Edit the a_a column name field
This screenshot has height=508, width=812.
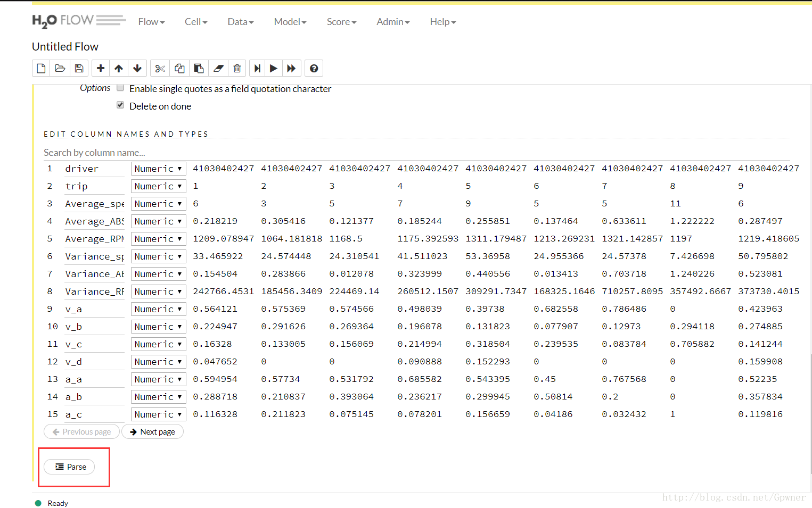coord(94,379)
